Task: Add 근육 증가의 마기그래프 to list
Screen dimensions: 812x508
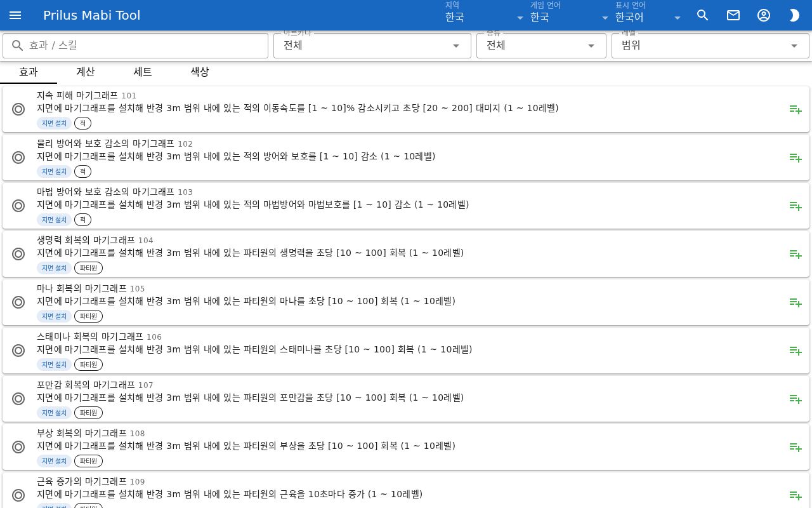Action: [796, 495]
